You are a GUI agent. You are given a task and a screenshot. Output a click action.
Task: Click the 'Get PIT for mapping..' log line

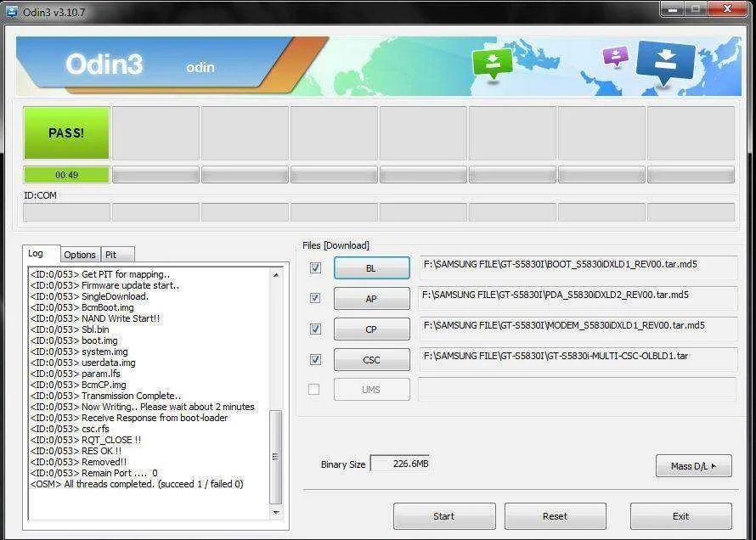point(99,274)
